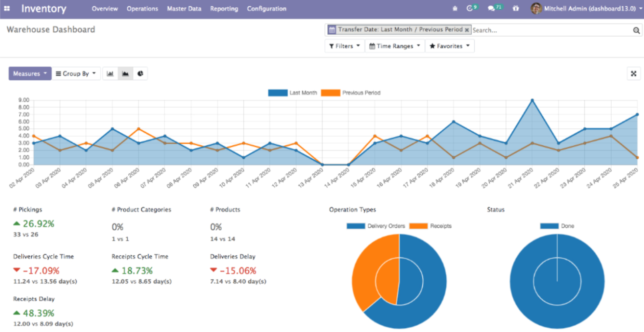Toggle Receipts legend swatch
This screenshot has width=644, height=332.
[x=418, y=226]
